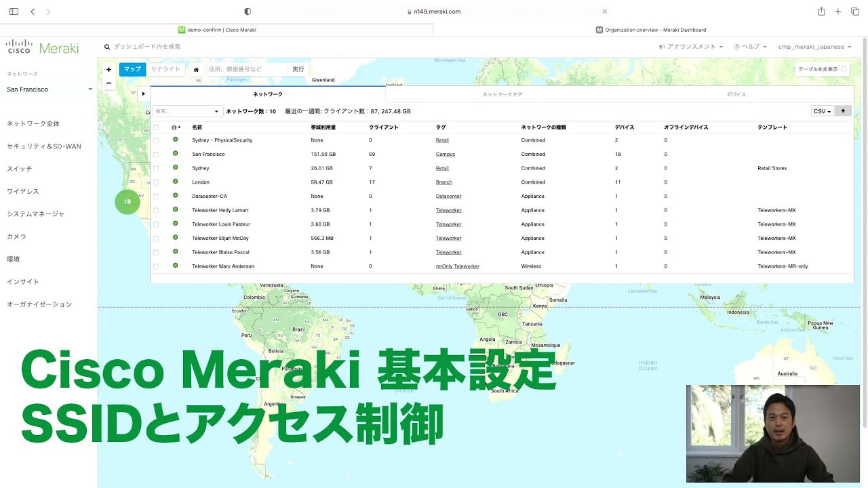Open the Safari share icon
The image size is (868, 488).
pos(821,12)
